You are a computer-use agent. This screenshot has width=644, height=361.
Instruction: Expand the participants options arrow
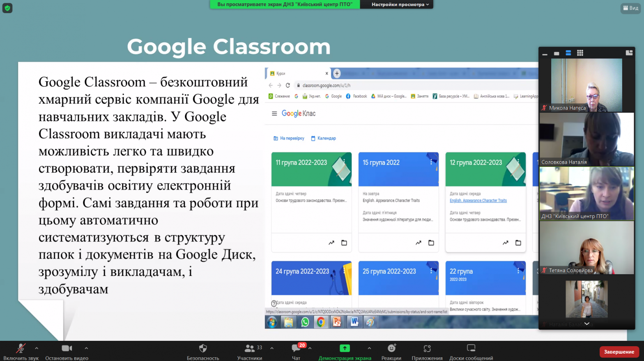(272, 348)
